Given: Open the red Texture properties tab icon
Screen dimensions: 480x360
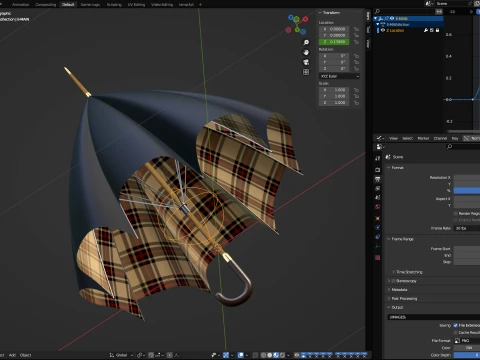Looking at the screenshot, I should [378, 258].
